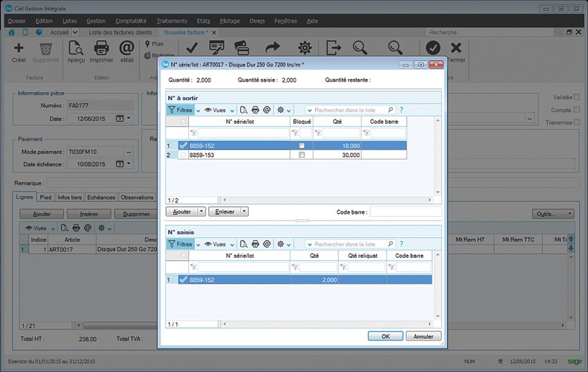This screenshot has width=588, height=372.
Task: Click the email @ icon in N° à sortir toolbar
Action: click(266, 110)
